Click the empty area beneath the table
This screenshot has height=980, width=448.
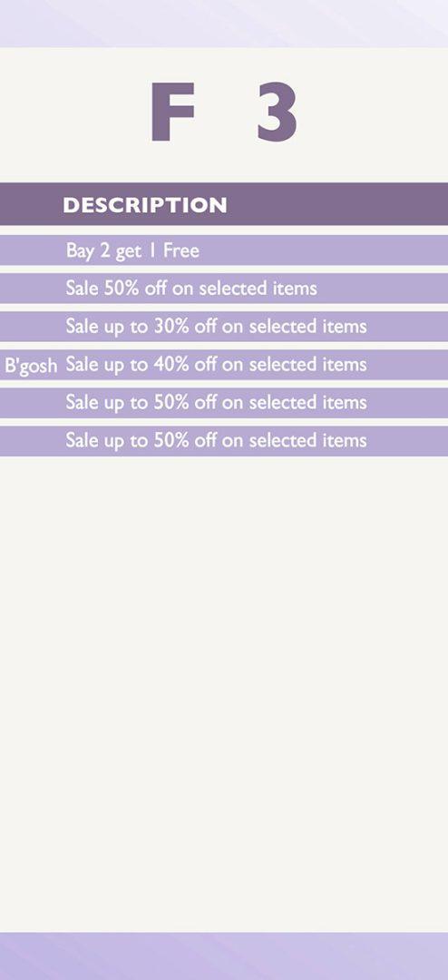click(x=224, y=694)
